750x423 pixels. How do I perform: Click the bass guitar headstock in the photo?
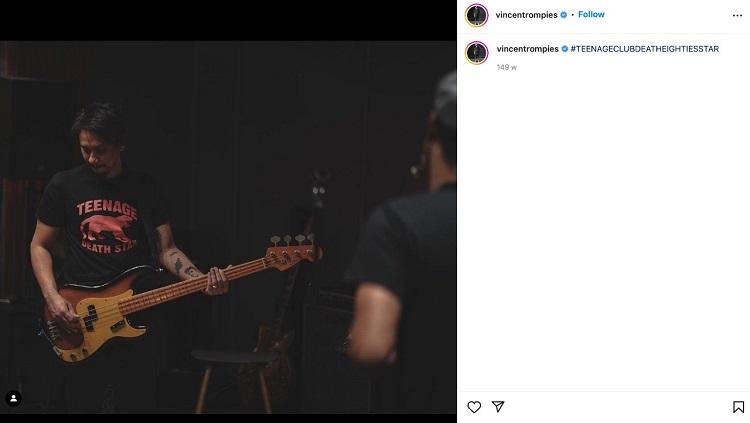point(293,249)
